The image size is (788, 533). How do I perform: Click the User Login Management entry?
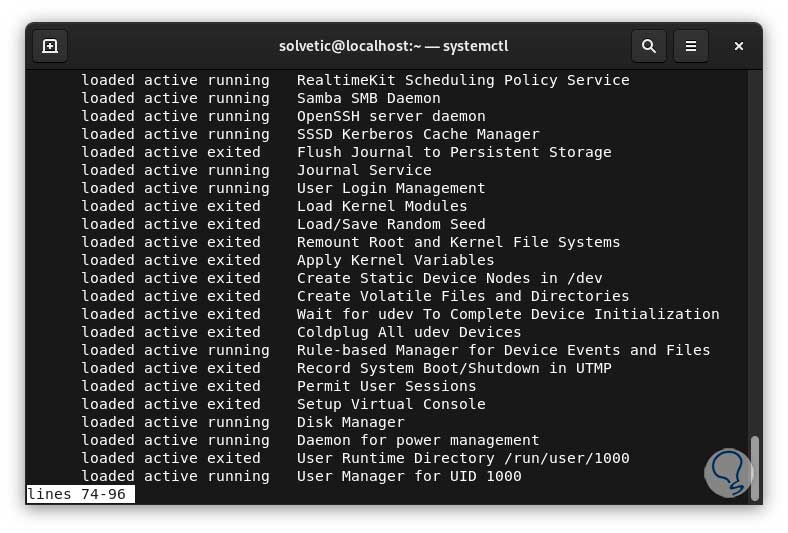(391, 188)
